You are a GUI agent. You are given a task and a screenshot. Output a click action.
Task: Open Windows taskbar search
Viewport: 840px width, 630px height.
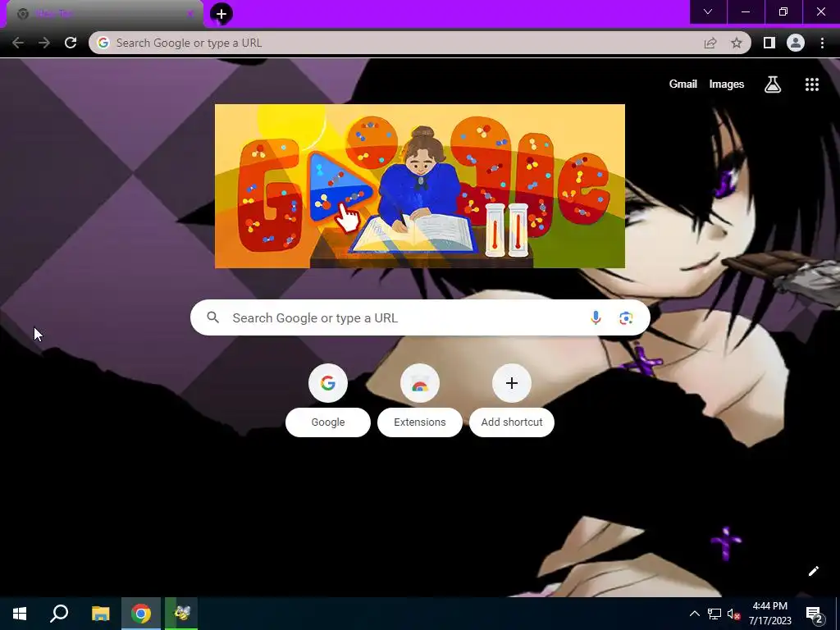point(59,614)
